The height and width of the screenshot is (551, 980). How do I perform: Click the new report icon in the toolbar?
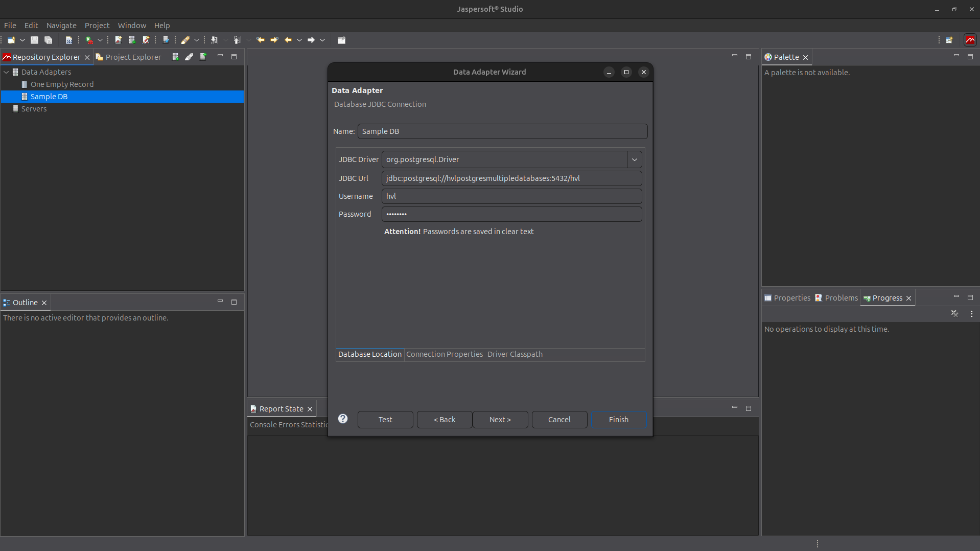(118, 40)
